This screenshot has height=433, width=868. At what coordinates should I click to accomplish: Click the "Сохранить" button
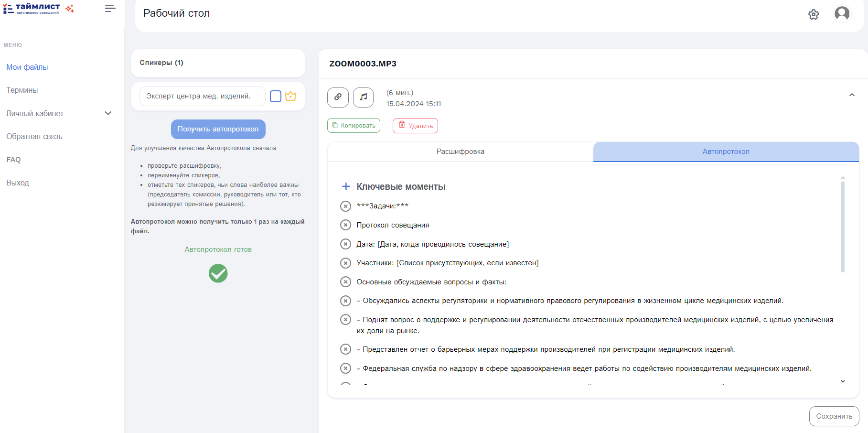[x=834, y=416]
